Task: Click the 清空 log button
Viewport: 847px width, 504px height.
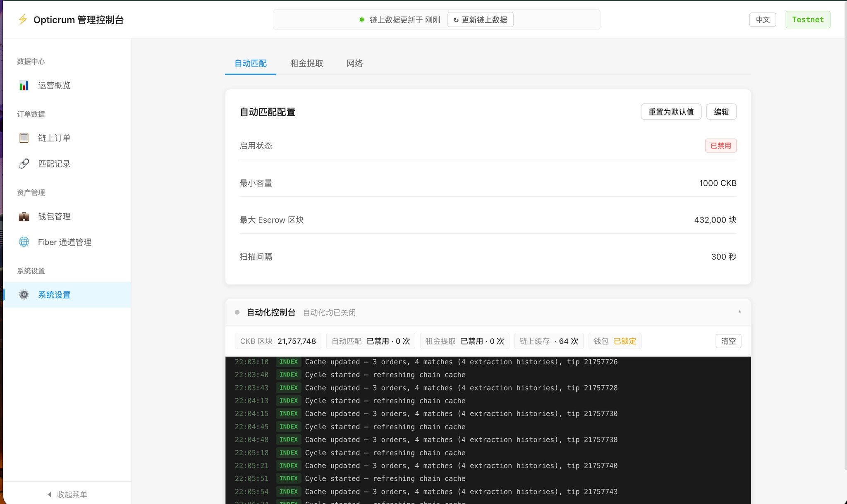Action: click(728, 341)
